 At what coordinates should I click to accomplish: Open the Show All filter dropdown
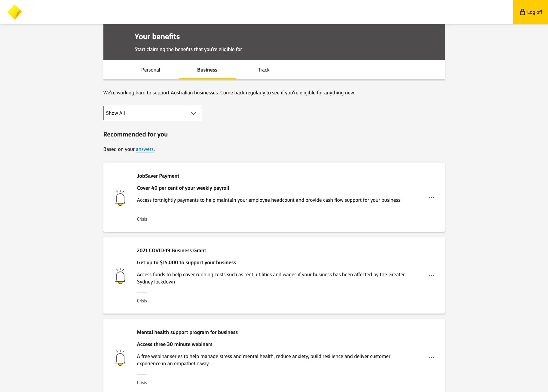click(x=152, y=113)
